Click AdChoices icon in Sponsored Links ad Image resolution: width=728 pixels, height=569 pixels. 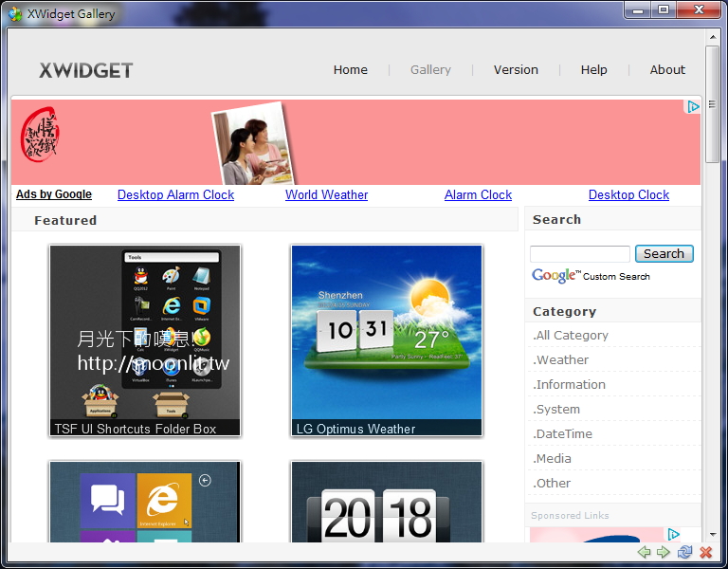pyautogui.click(x=673, y=534)
